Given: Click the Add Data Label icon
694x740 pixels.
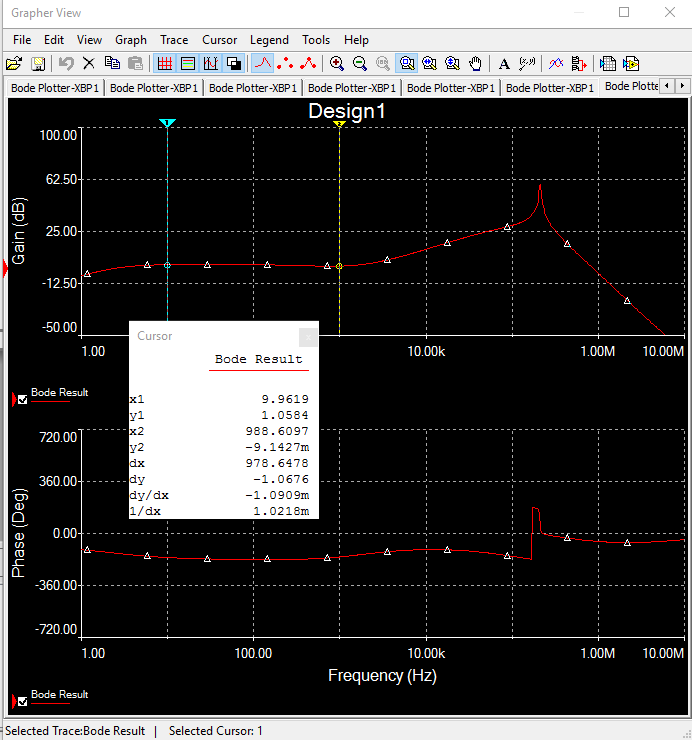Looking at the screenshot, I should [x=527, y=63].
